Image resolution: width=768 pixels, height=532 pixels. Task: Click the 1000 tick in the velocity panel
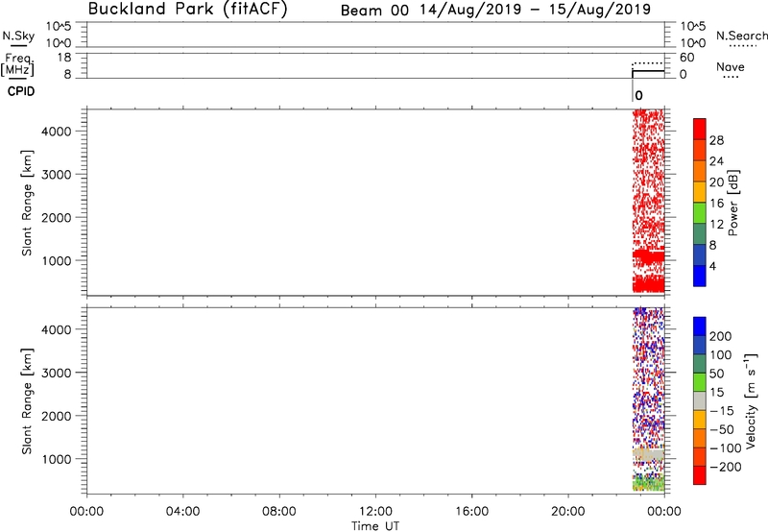click(57, 459)
